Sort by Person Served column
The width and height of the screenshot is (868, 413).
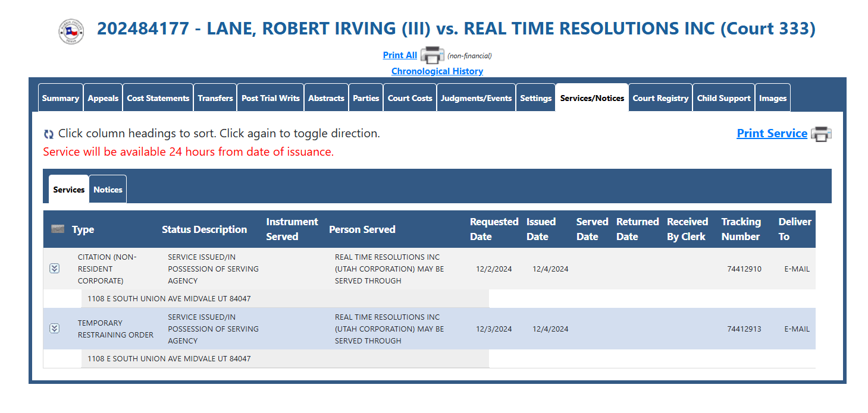click(x=362, y=229)
